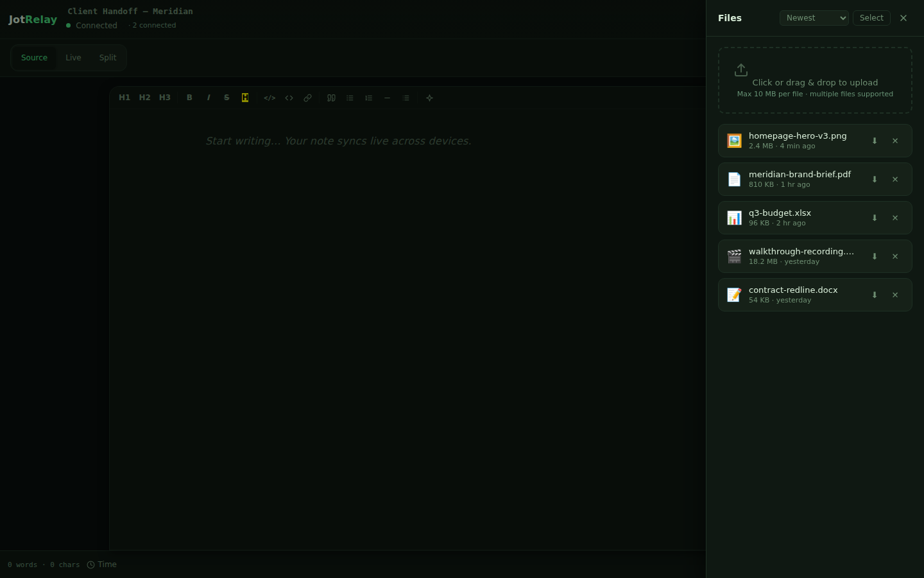Click the walkthrough-recording clapperboard icon

734,256
